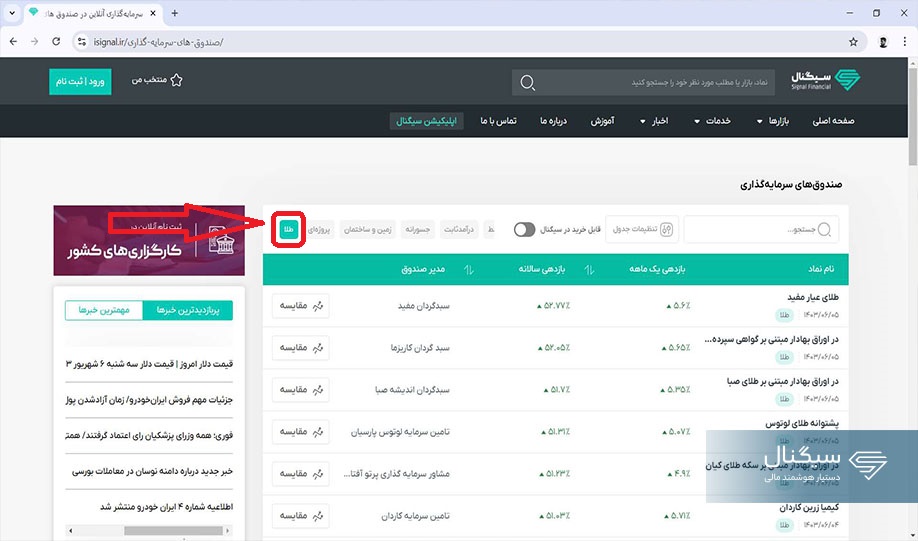This screenshot has height=541, width=918.
Task: Open news دامنه نوسان در معاملات بورسی headline
Action: [x=152, y=471]
